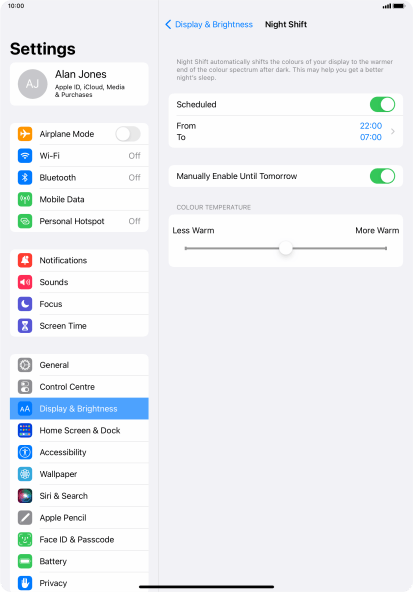Tap the Wi-Fi icon in sidebar
The height and width of the screenshot is (592, 413).
tap(25, 156)
